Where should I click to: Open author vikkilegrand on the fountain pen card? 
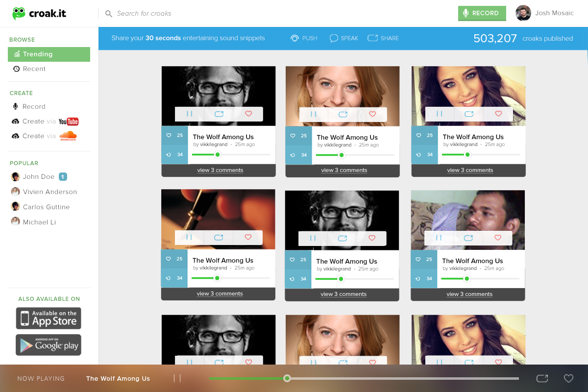tap(213, 268)
